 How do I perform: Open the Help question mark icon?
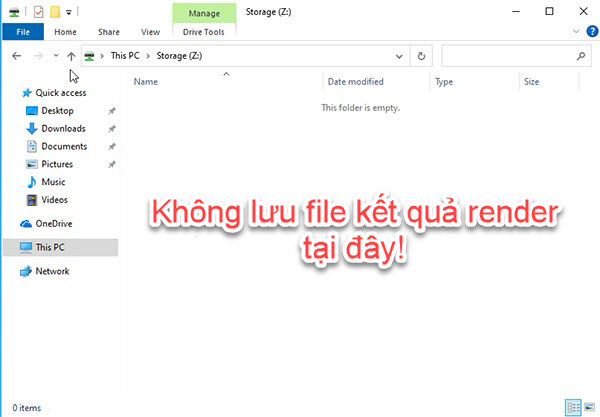click(x=590, y=32)
